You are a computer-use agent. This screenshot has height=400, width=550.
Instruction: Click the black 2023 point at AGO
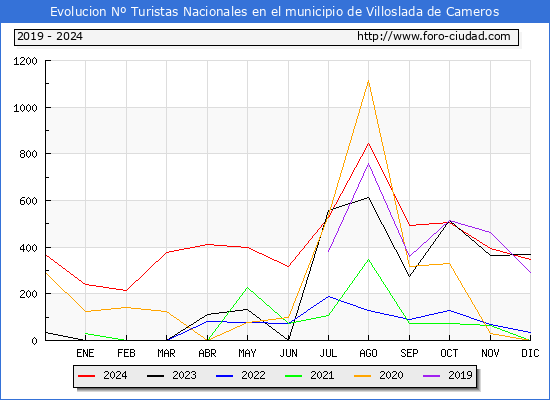pos(368,198)
